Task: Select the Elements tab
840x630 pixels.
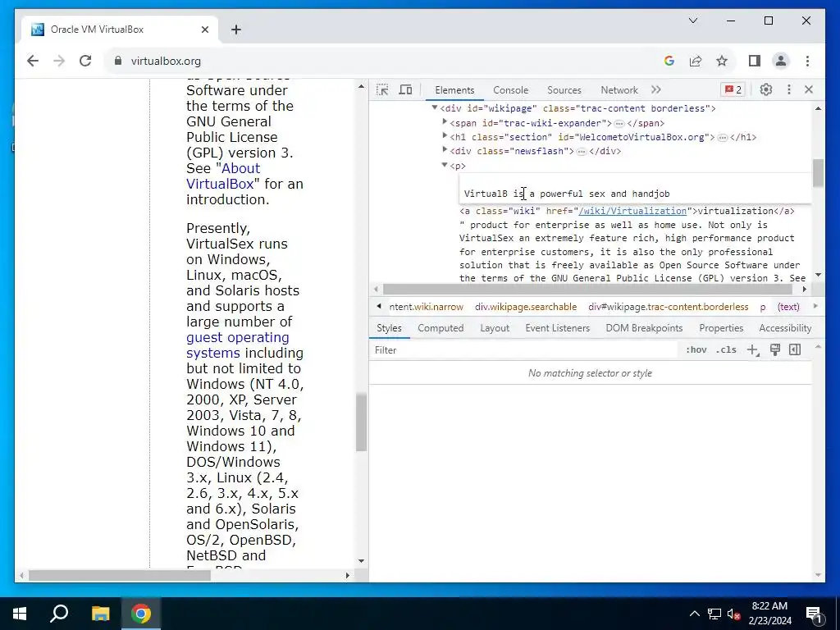Action: click(454, 90)
